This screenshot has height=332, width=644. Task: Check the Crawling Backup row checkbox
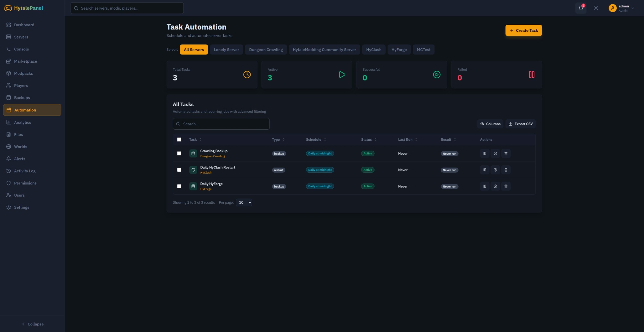[x=179, y=154]
